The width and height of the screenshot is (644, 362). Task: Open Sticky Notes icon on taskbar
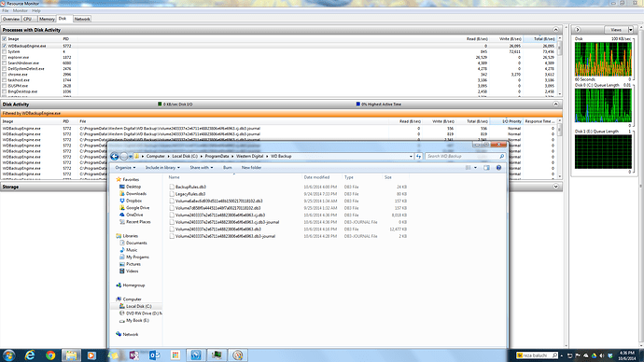tap(113, 355)
